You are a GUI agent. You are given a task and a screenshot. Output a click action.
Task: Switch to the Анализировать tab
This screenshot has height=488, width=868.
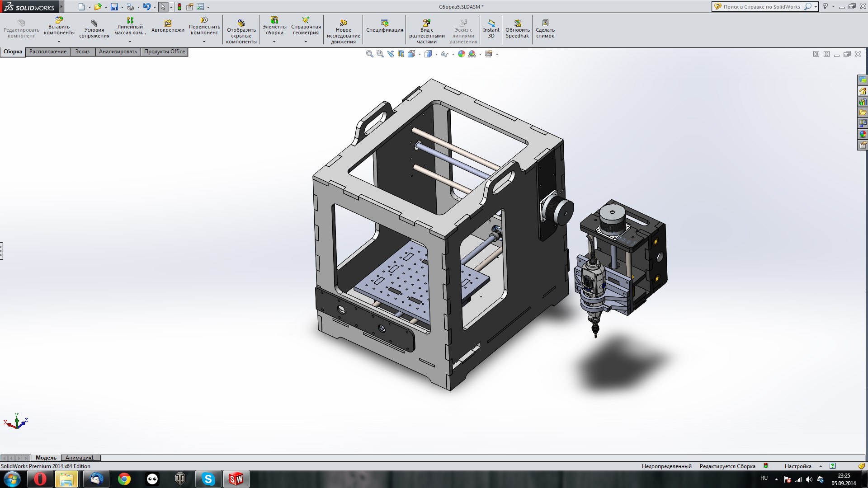point(118,52)
